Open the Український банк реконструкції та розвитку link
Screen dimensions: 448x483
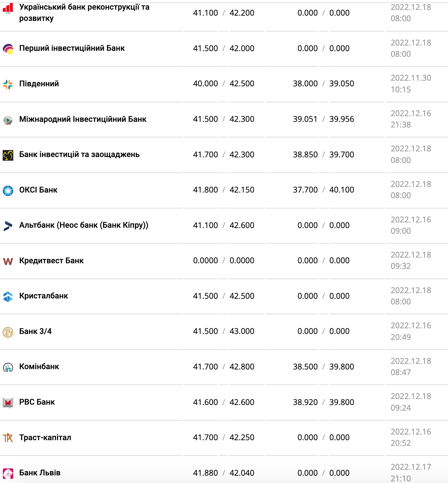coord(84,13)
